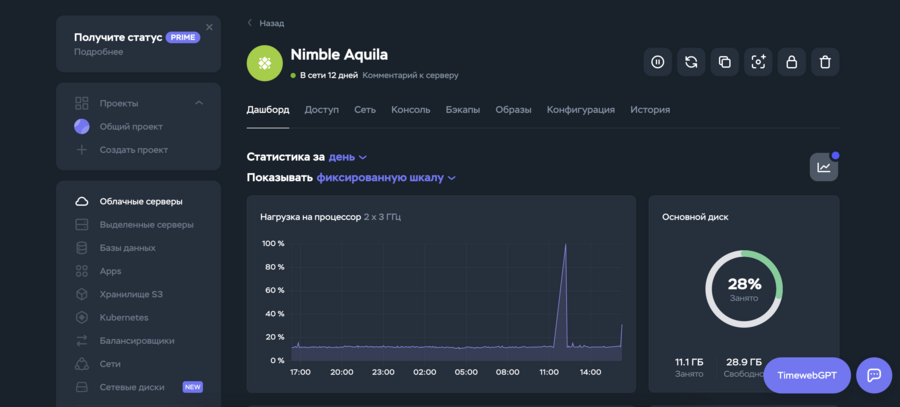Image resolution: width=900 pixels, height=407 pixels.
Task: Click the green server avatar icon
Action: point(265,62)
